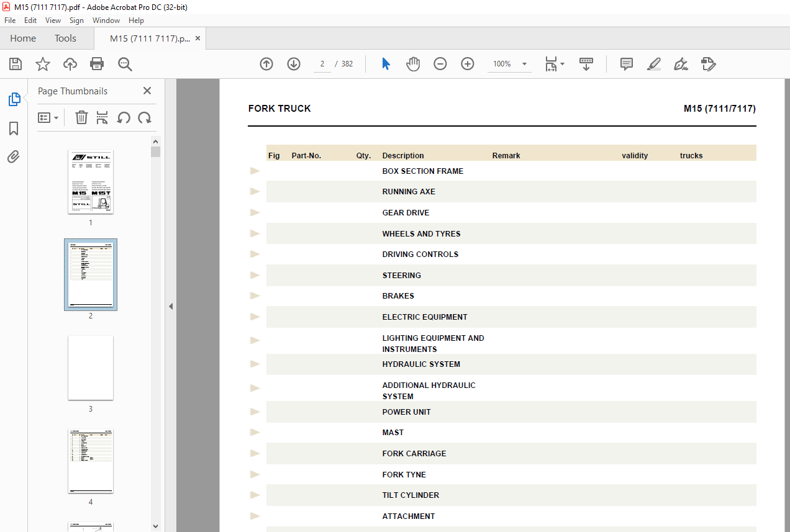Screen dimensions: 790x532
Task: Toggle the Attachments paperclip panel
Action: tap(14, 156)
